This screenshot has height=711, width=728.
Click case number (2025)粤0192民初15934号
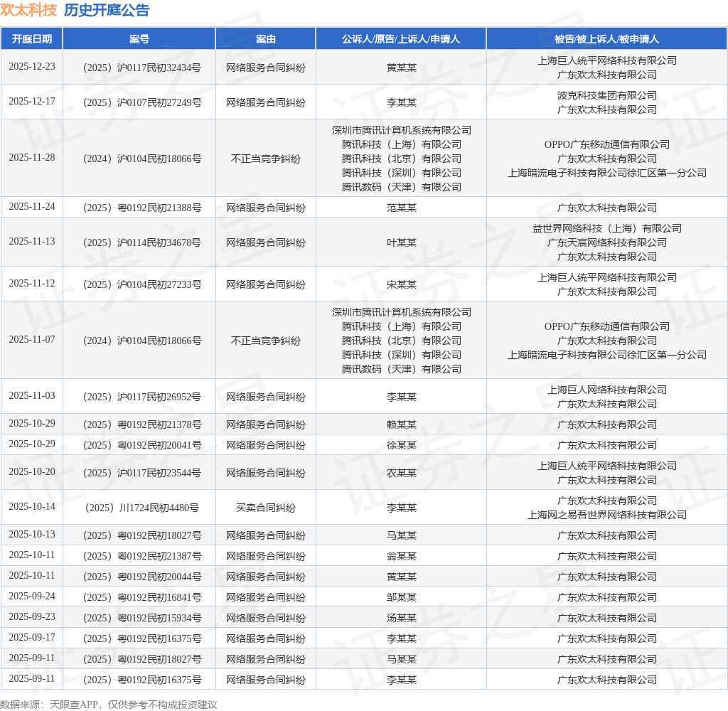pyautogui.click(x=142, y=618)
